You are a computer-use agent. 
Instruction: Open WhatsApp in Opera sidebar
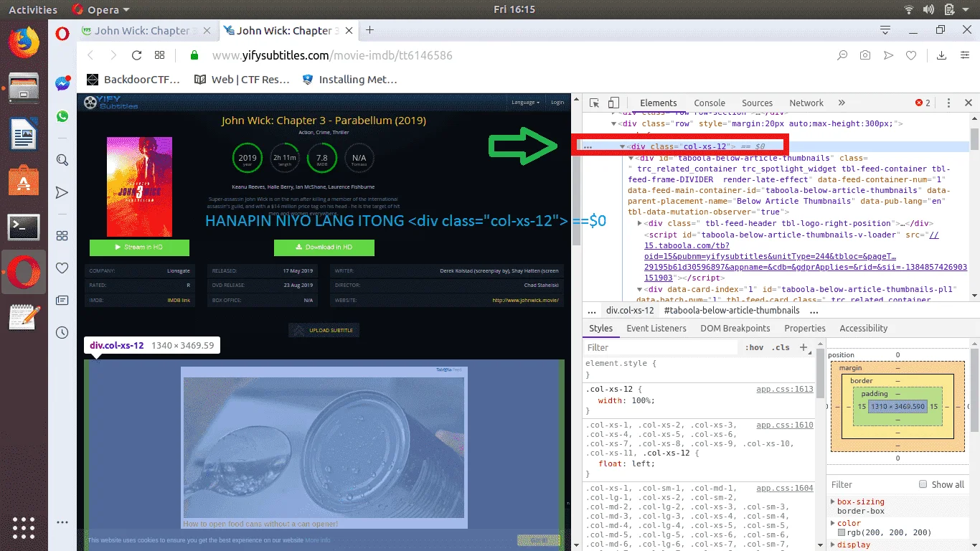(62, 116)
